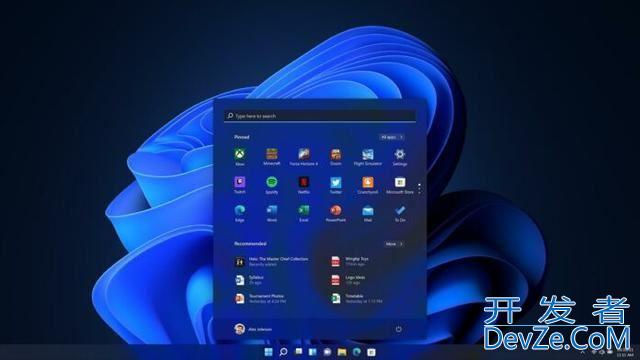640x360 pixels.
Task: Open Chat from the taskbar
Action: click(x=327, y=352)
